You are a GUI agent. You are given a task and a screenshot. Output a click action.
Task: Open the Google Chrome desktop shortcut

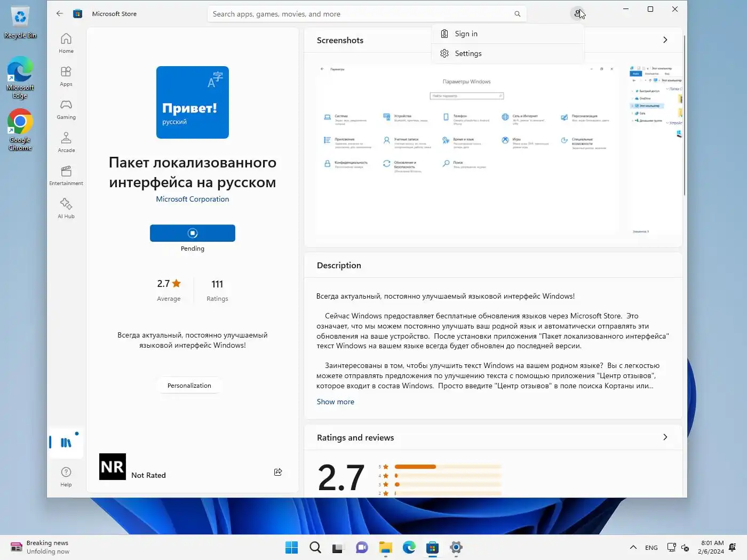click(20, 131)
